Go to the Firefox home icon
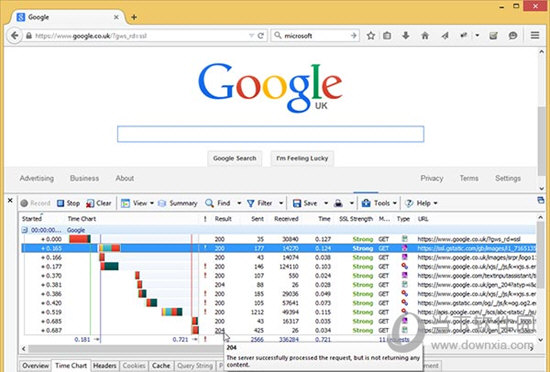 (425, 35)
